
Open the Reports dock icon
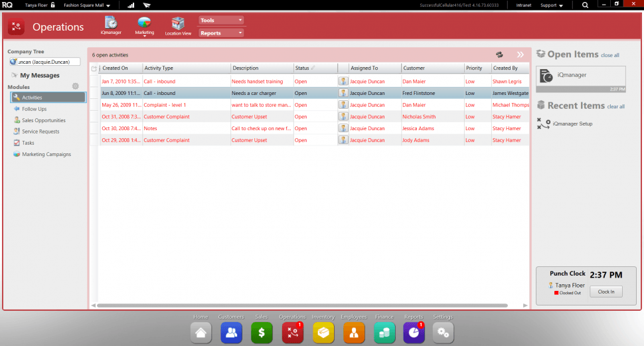[414, 333]
